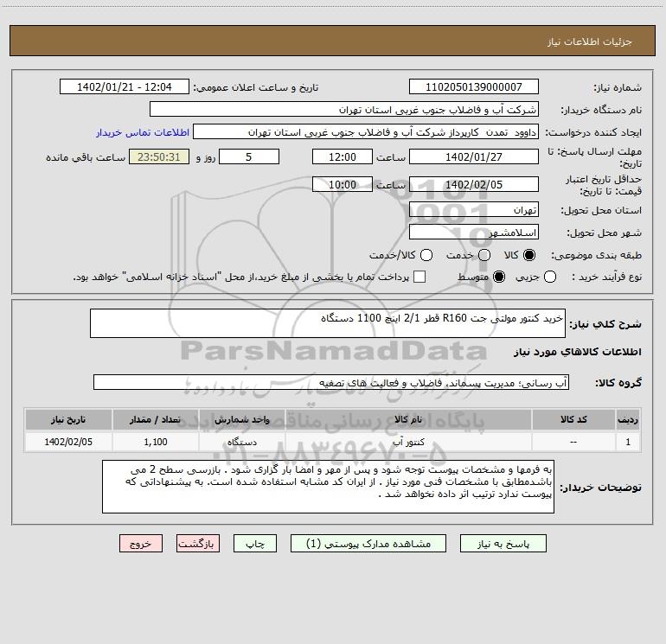This screenshot has height=644, width=666.
Task: Select متوسط purchase type radio
Action: [x=499, y=277]
